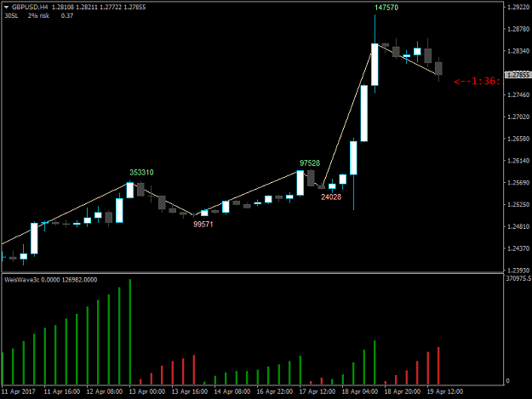Select the last red WeisWave volume bar
532x399 pixels.
pos(438,366)
